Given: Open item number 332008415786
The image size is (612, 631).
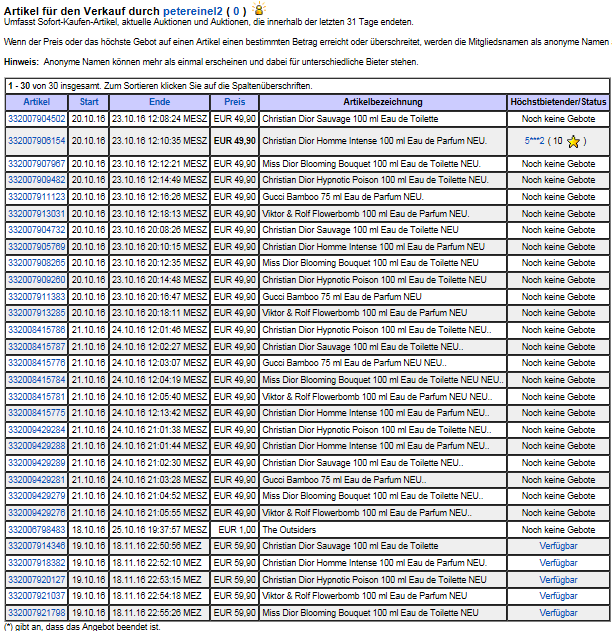Looking at the screenshot, I should pos(37,330).
